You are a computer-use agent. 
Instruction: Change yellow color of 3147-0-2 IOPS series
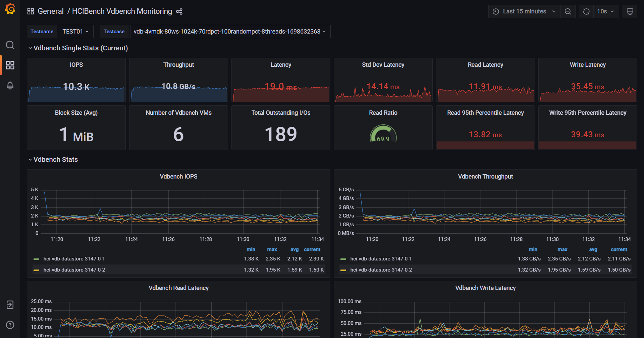[x=37, y=270]
